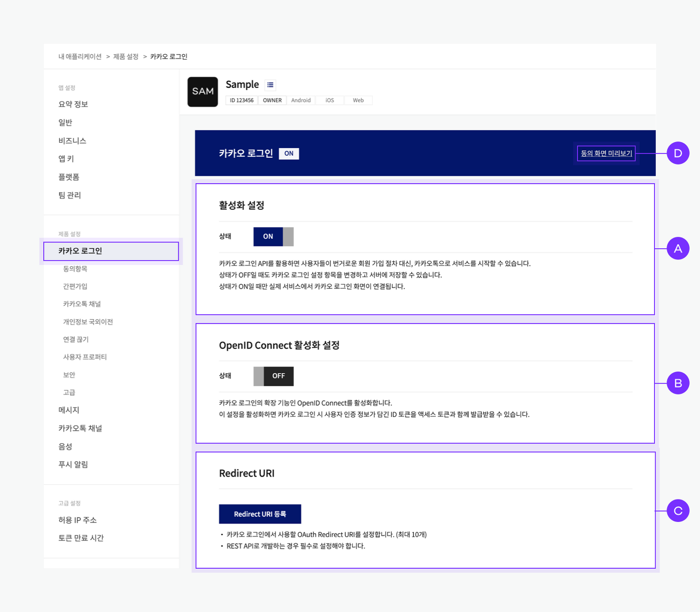Viewport: 700px width, 612px height.
Task: Click the 카카오 로그인 breadcrumb
Action: pyautogui.click(x=168, y=57)
